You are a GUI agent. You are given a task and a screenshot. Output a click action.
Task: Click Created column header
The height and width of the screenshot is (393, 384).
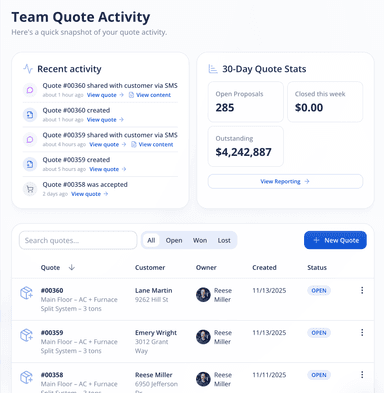[x=264, y=267]
